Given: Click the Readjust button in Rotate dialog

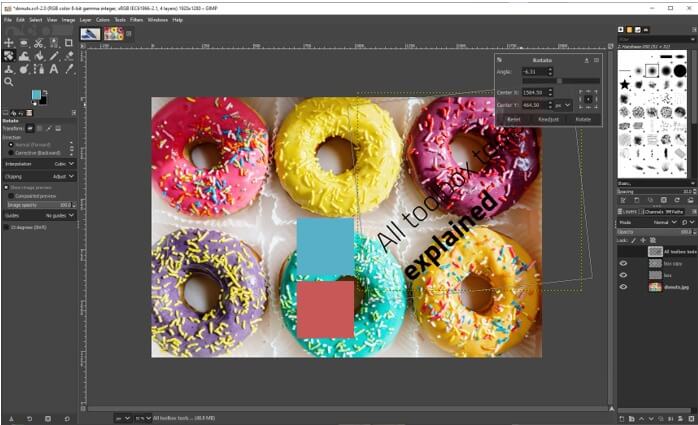Looking at the screenshot, I should coord(548,119).
